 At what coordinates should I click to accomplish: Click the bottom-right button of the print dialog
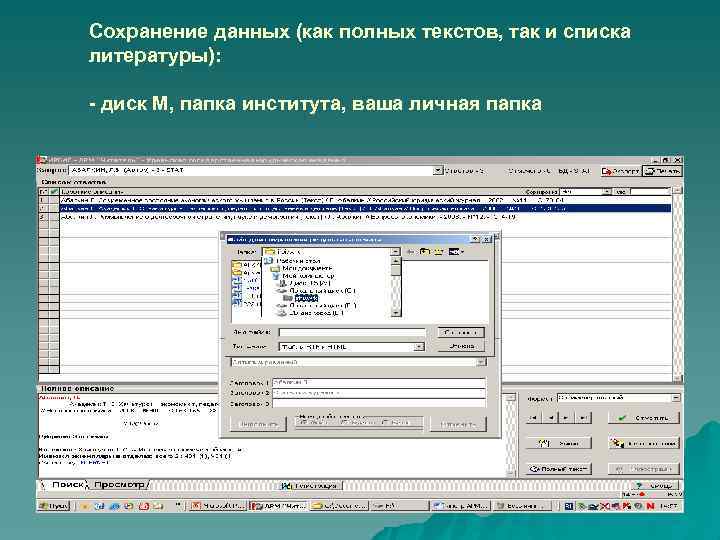tap(457, 424)
